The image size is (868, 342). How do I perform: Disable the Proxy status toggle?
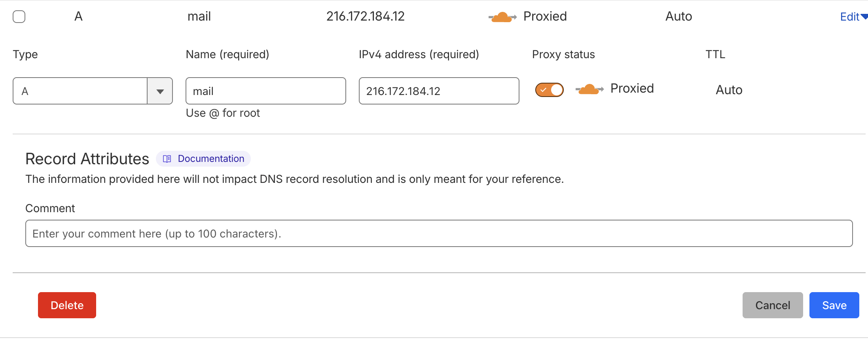tap(549, 90)
